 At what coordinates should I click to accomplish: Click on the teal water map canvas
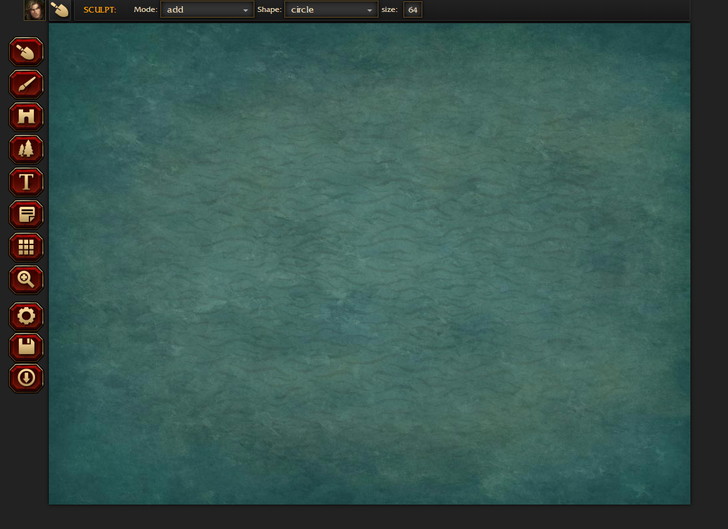click(x=370, y=264)
